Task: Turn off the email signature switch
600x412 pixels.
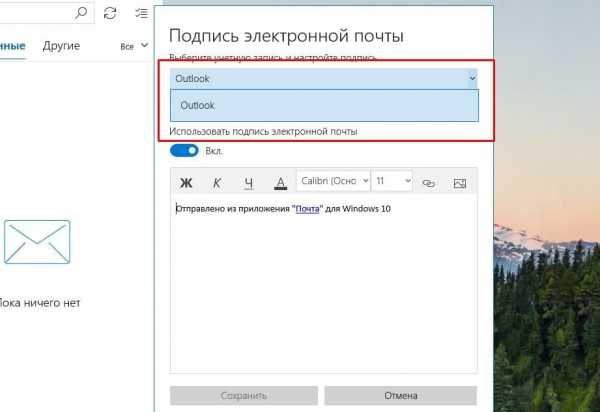Action: (184, 151)
